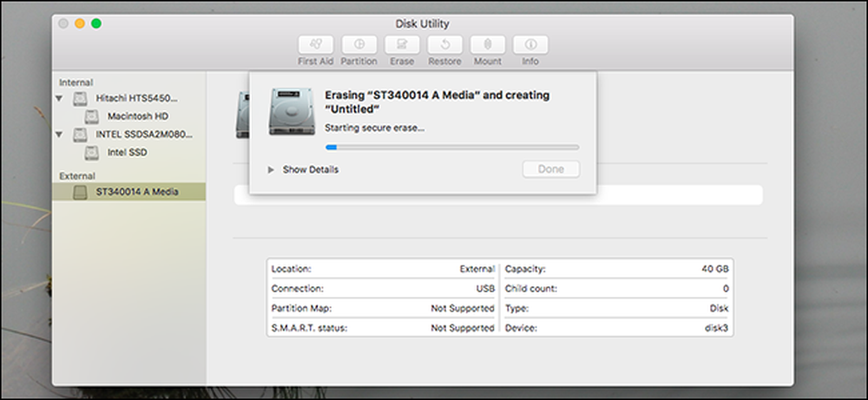Click the INTEL SSDSA2M080 drive icon
The width and height of the screenshot is (868, 400).
click(80, 134)
